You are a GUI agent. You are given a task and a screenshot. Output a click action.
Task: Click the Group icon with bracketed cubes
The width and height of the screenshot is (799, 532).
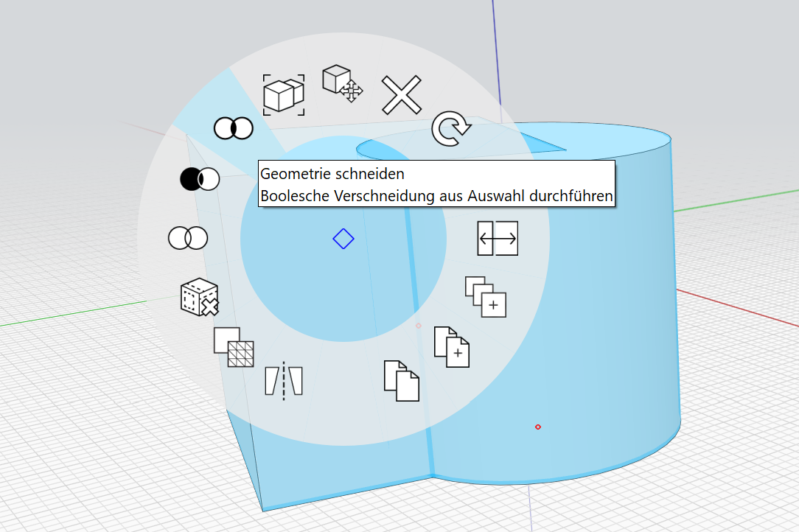click(x=285, y=95)
